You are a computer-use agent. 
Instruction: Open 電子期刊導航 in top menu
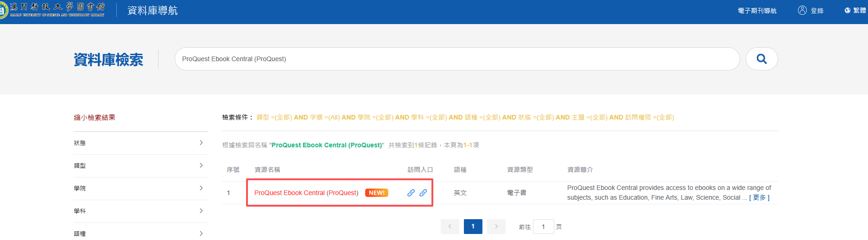tap(757, 11)
